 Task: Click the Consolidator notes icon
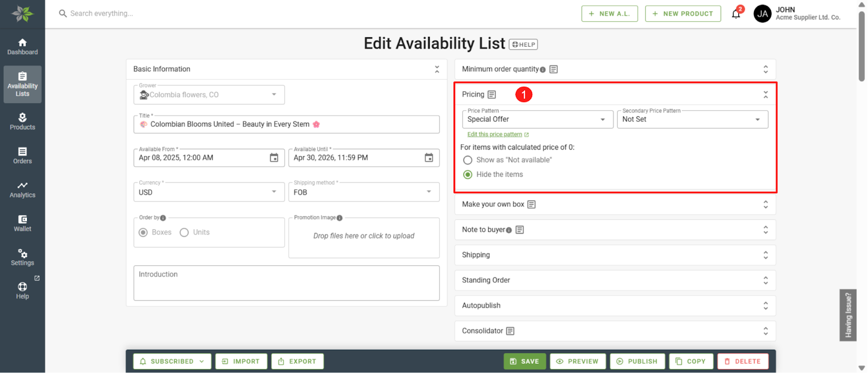click(510, 331)
